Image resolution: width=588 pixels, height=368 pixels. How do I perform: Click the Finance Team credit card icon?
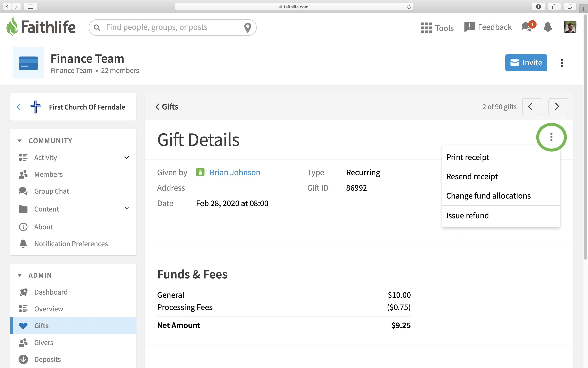pyautogui.click(x=28, y=63)
